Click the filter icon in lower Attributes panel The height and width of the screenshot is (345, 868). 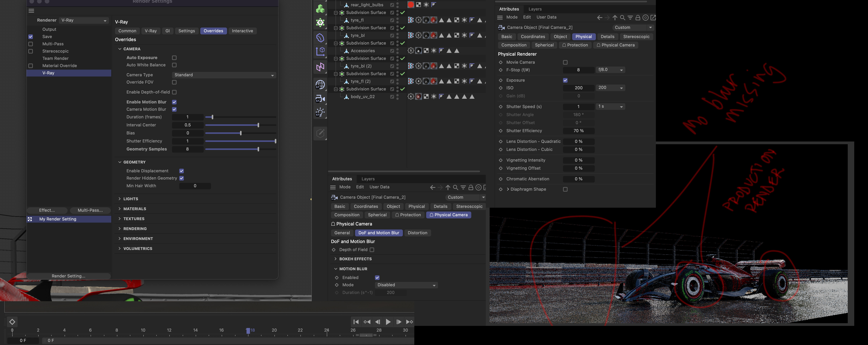pos(463,187)
